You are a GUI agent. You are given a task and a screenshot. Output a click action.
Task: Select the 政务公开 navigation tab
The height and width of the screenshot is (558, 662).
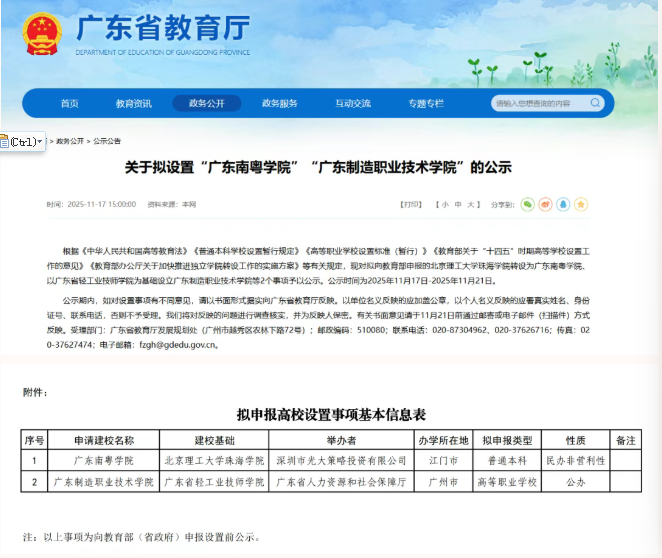[x=207, y=103]
